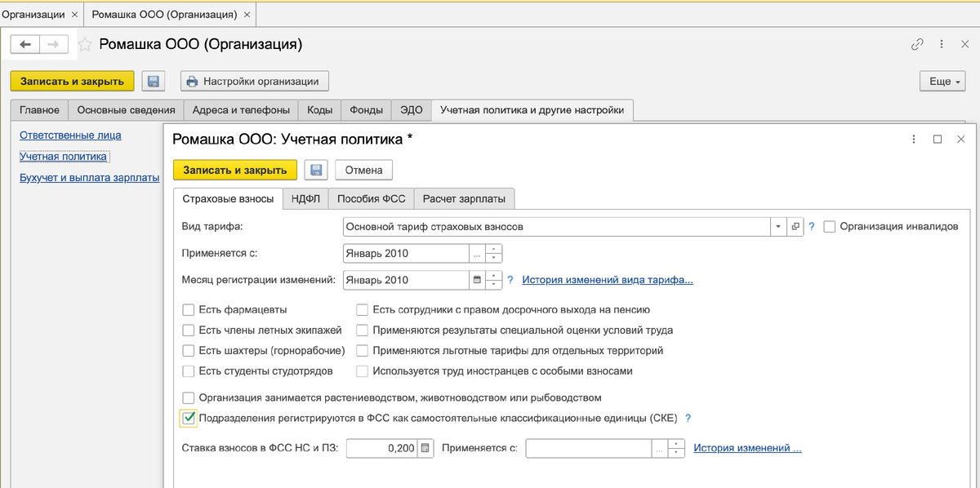Click Отмена button
Image resolution: width=980 pixels, height=488 pixels.
tap(363, 170)
